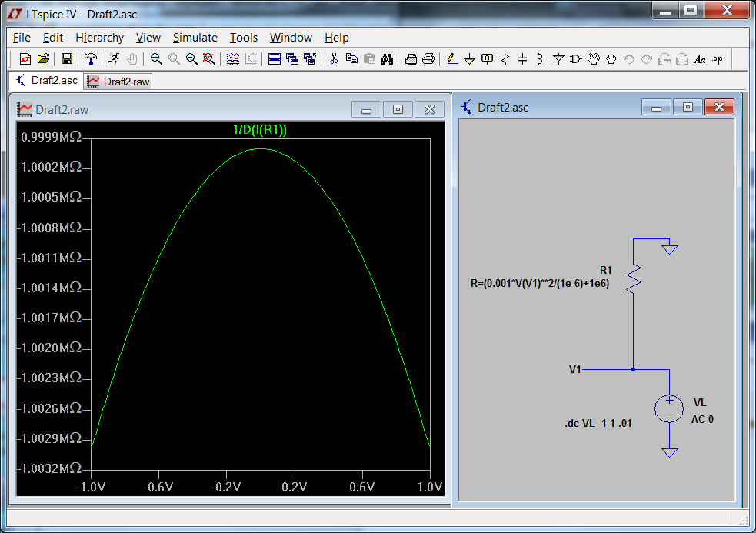Open the Window menu
The width and height of the screenshot is (756, 533).
tap(291, 38)
